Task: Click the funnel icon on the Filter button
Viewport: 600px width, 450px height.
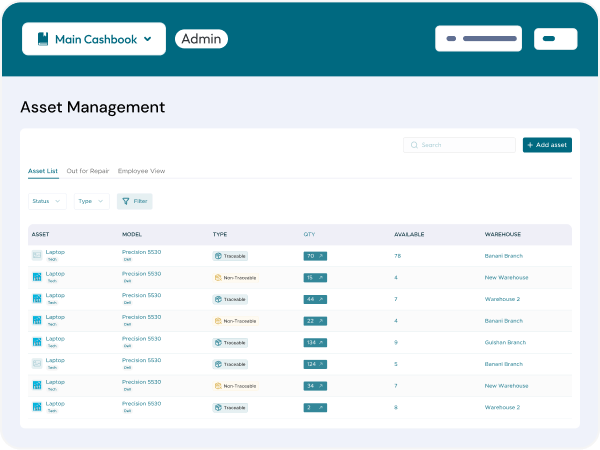Action: coord(126,201)
